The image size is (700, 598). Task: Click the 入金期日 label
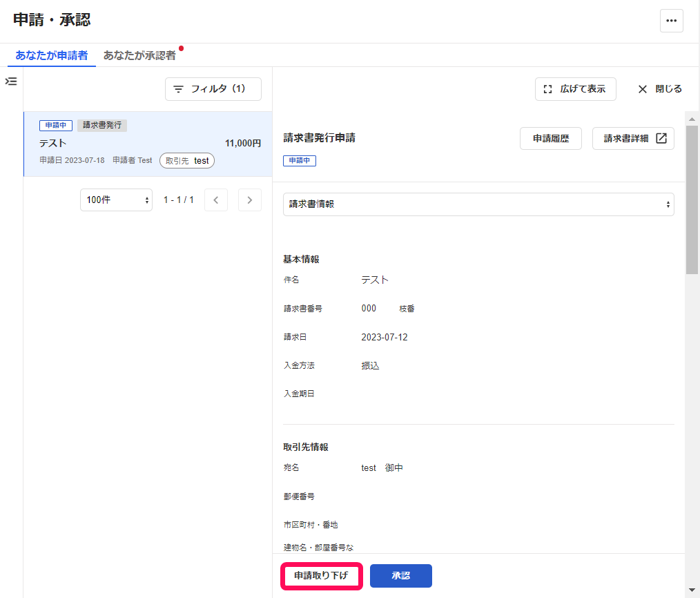pyautogui.click(x=299, y=394)
